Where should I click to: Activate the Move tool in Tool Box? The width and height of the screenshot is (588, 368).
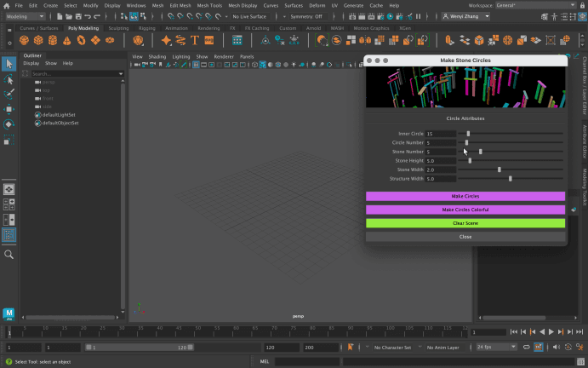(9, 109)
